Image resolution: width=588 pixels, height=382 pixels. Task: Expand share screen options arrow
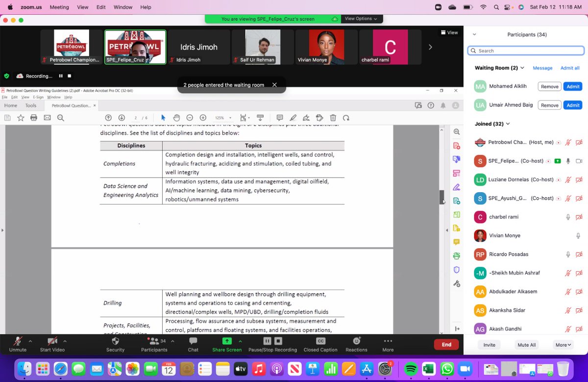tap(240, 341)
